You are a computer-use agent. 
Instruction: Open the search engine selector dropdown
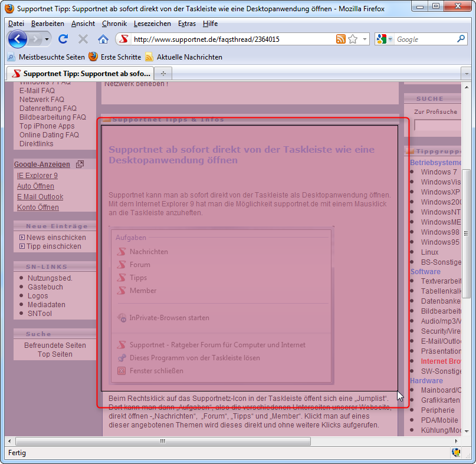[x=390, y=39]
